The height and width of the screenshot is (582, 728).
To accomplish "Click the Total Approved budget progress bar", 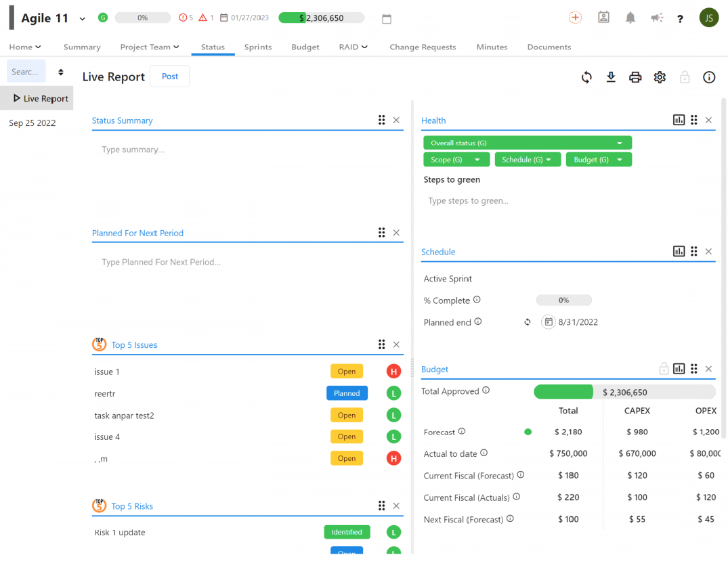I will point(624,392).
